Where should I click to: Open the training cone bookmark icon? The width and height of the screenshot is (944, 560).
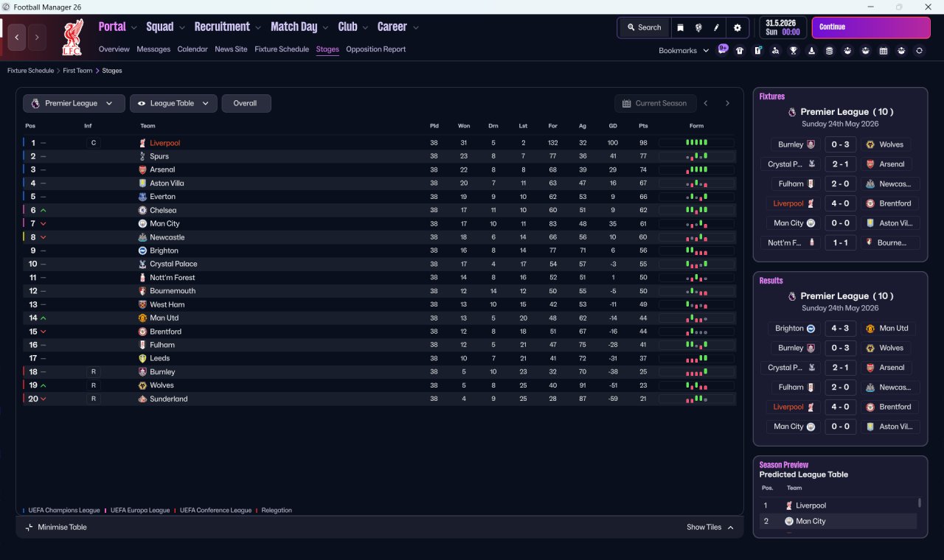811,51
